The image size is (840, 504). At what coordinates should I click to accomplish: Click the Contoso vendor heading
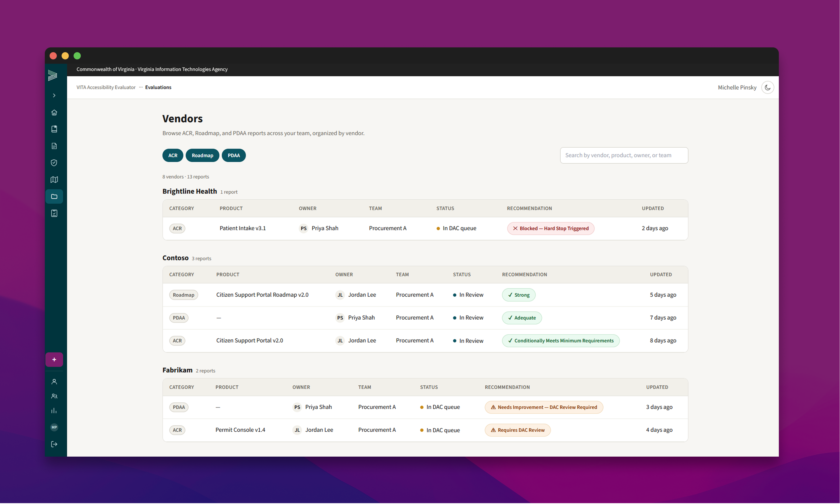click(175, 258)
